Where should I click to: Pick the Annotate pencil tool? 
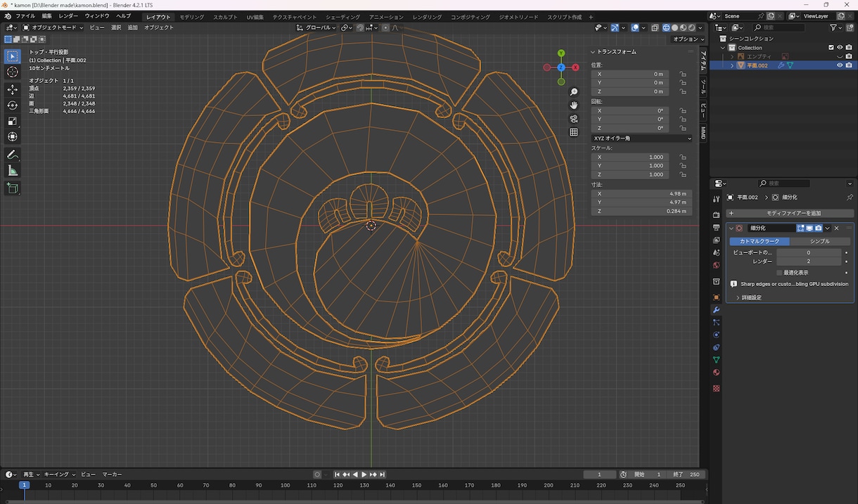tap(13, 155)
